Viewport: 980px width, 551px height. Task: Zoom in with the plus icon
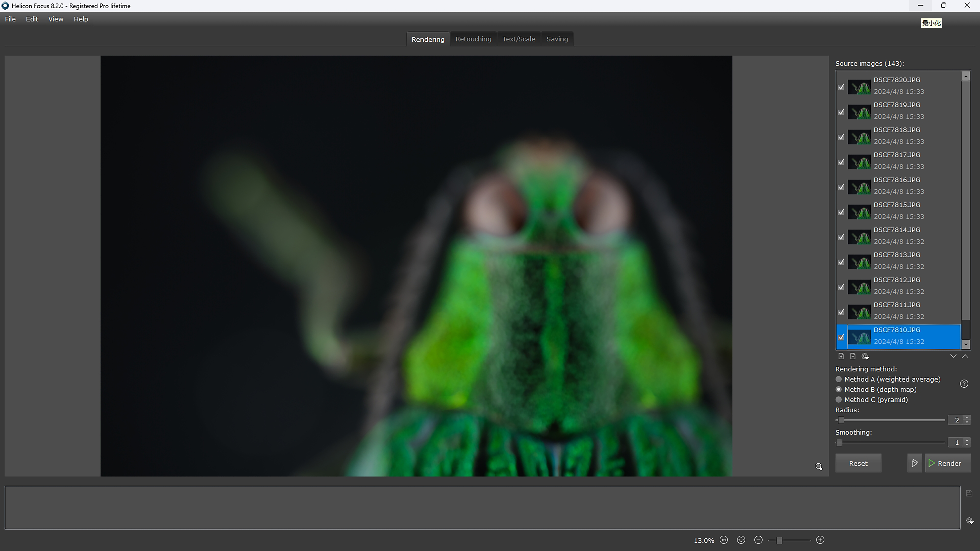(820, 540)
